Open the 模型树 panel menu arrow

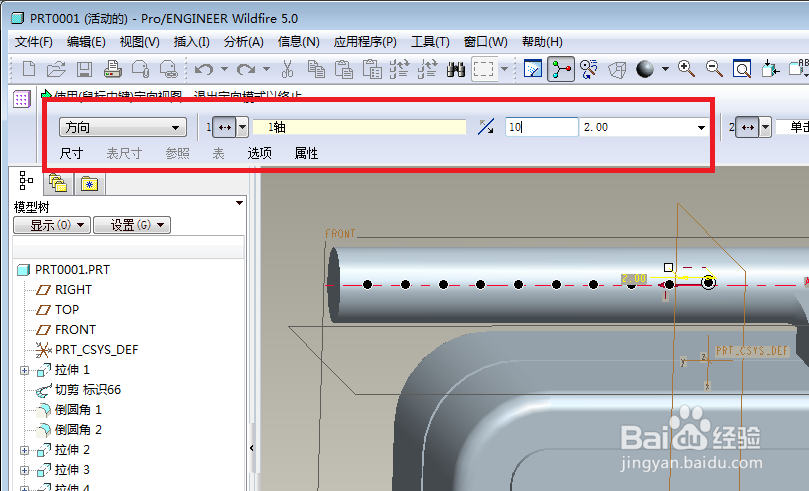click(239, 203)
